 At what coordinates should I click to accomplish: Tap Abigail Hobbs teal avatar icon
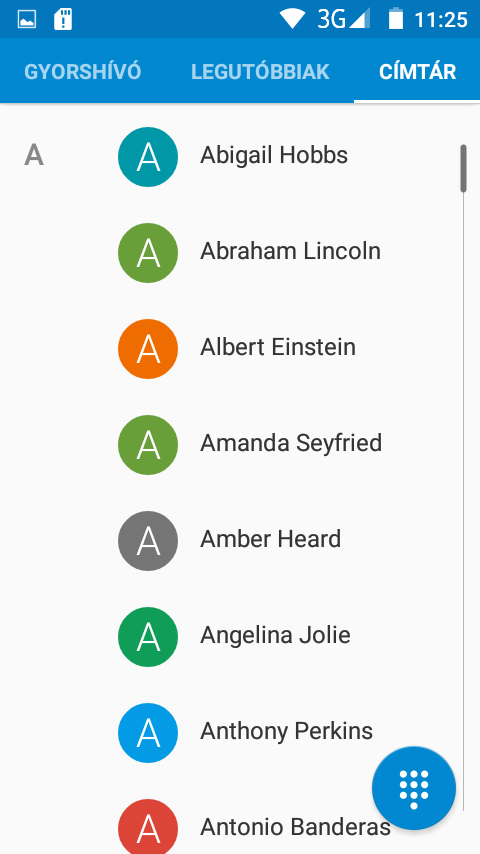point(148,157)
